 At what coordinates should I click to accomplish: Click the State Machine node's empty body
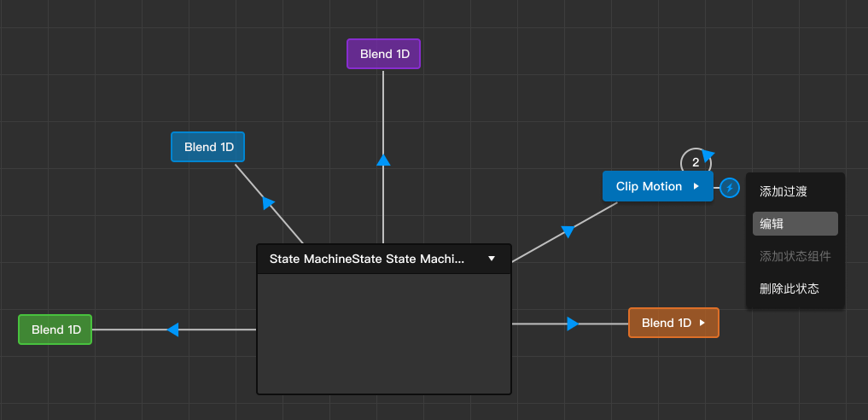point(383,333)
